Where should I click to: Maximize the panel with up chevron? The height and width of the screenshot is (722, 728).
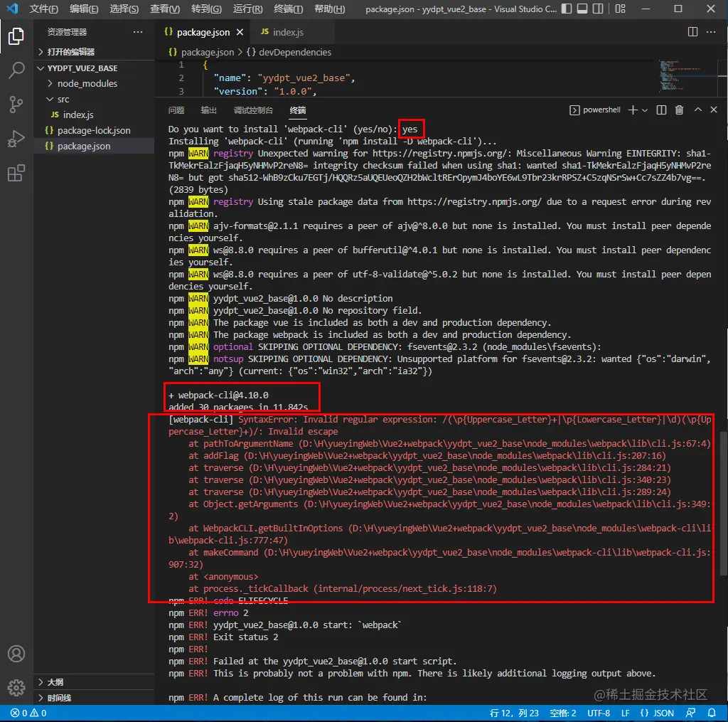[698, 110]
